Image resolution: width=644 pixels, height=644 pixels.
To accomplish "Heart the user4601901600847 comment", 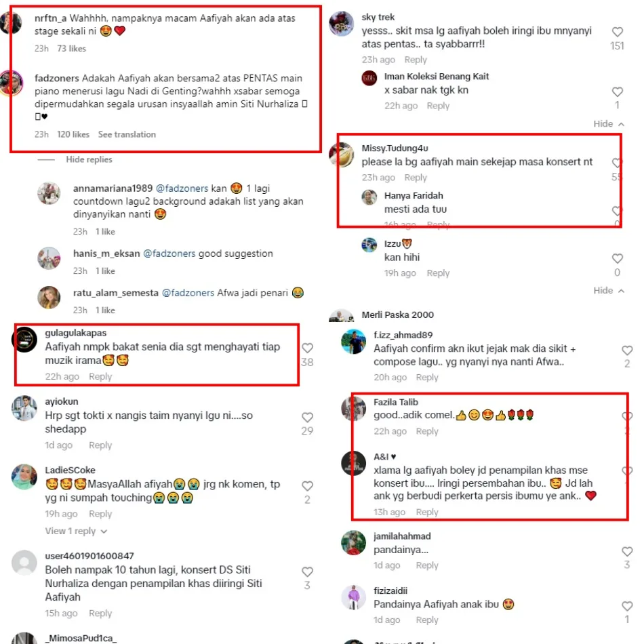I will coord(307,571).
